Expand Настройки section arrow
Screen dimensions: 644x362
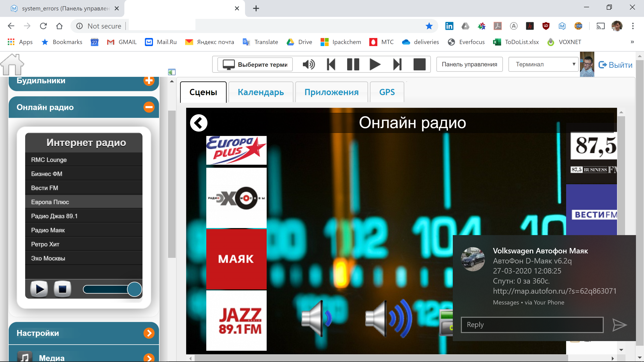coord(150,333)
